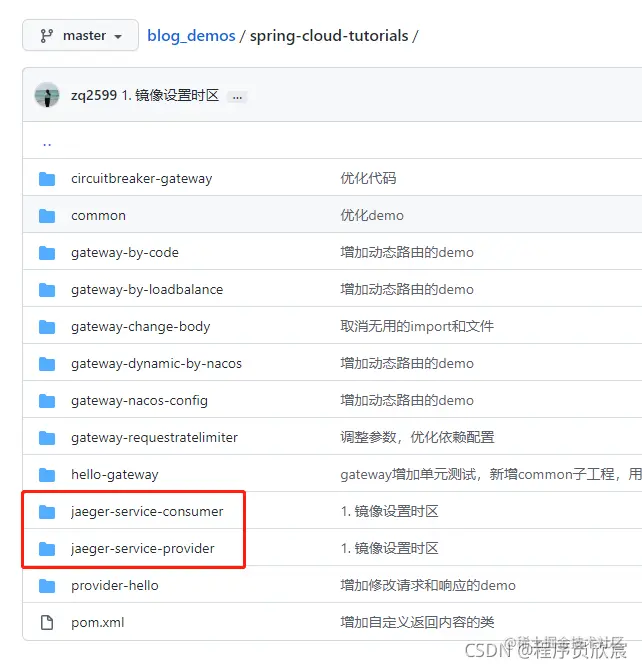Open commit message on jaeger-service-consumer row
Image resolution: width=642 pixels, height=668 pixels.
[389, 512]
